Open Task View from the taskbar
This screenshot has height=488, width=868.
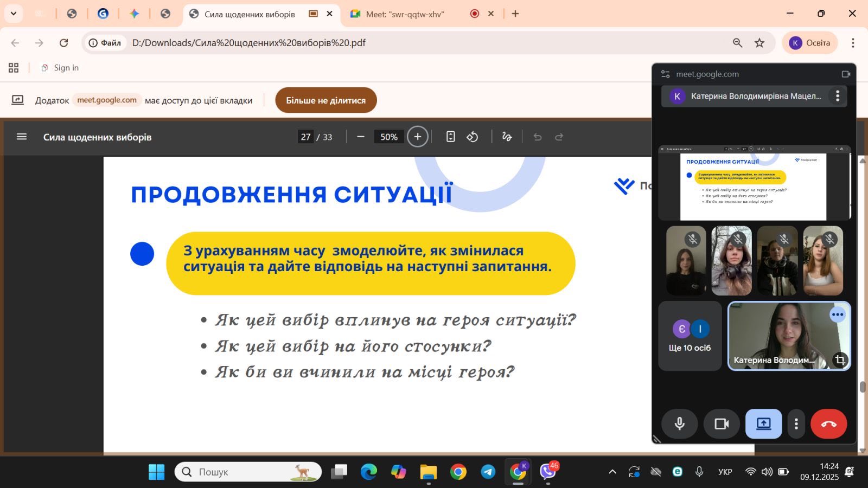coord(339,472)
